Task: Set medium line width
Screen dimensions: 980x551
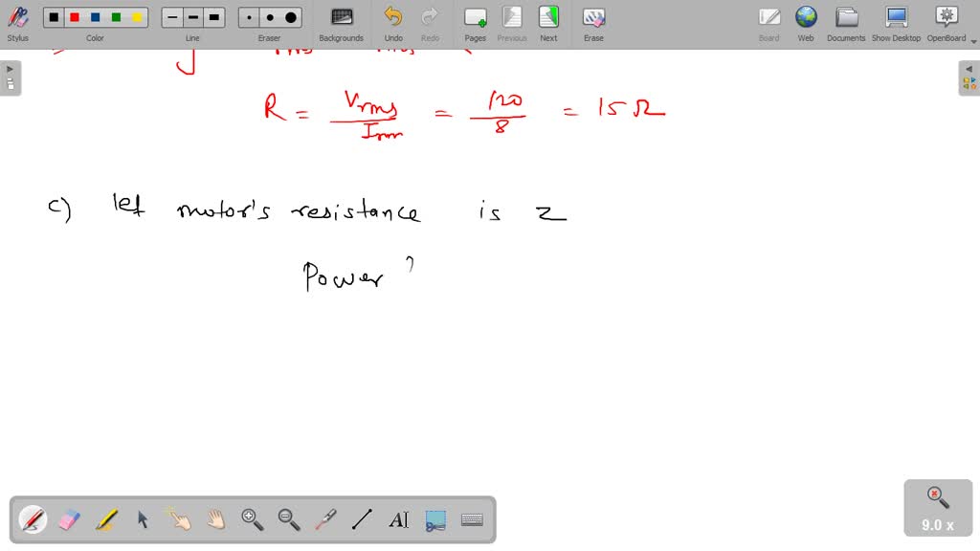Action: click(193, 17)
